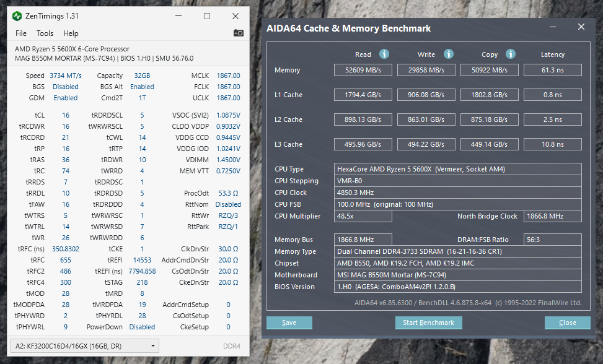Click CPU Multiplier field 48.5x
603x364 pixels.
pos(363,216)
